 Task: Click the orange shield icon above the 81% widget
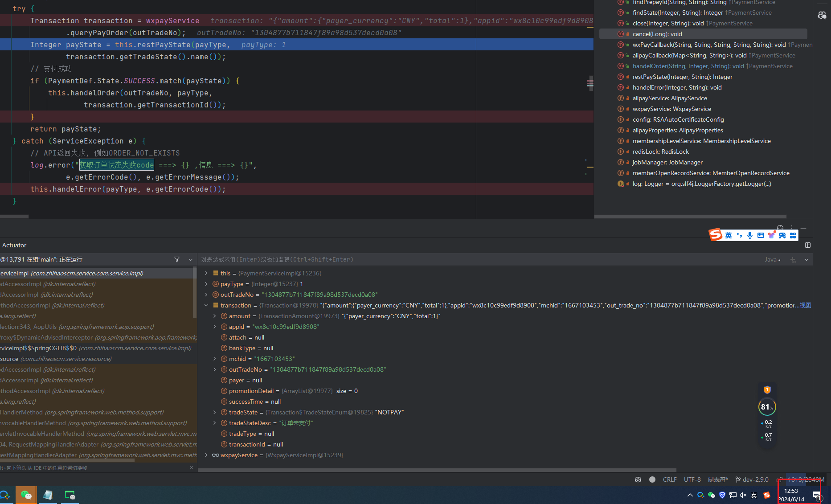[767, 390]
